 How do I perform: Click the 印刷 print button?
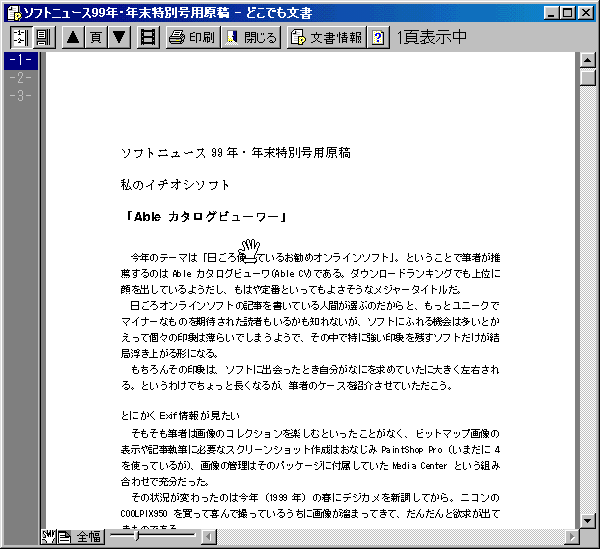(x=193, y=37)
